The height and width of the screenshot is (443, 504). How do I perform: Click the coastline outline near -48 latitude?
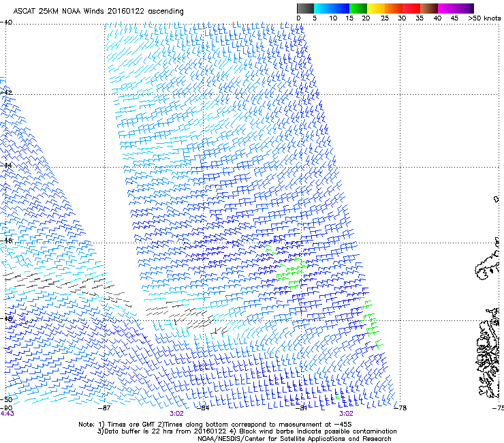(488, 352)
